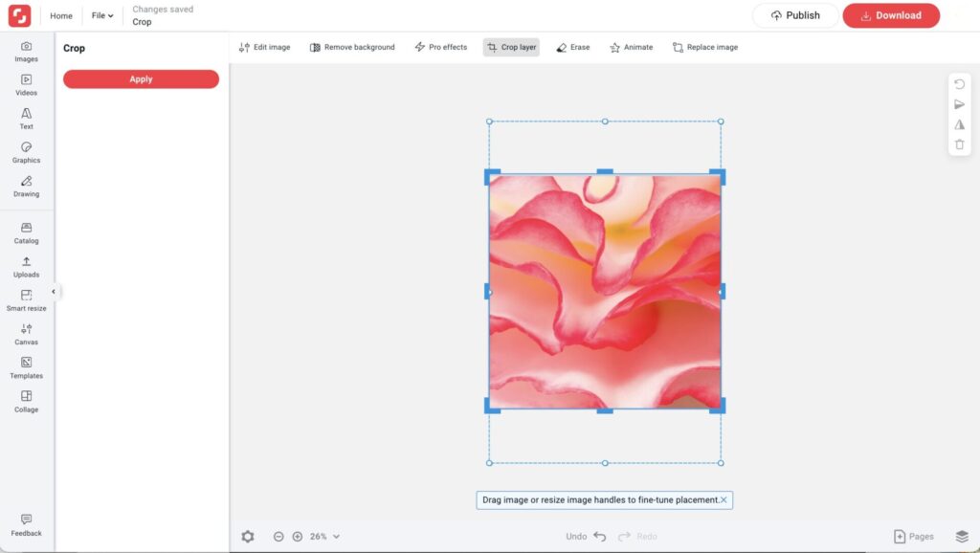Open the layers stack icon
This screenshot has height=553, width=980.
point(962,537)
